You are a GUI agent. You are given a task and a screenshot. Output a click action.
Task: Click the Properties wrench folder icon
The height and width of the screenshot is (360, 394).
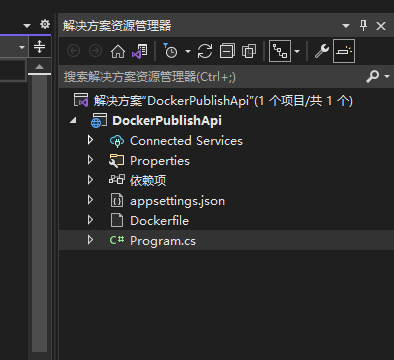(117, 161)
